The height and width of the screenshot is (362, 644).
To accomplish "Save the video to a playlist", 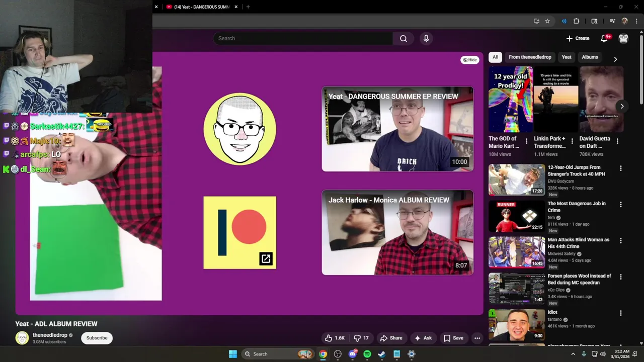I will (453, 338).
